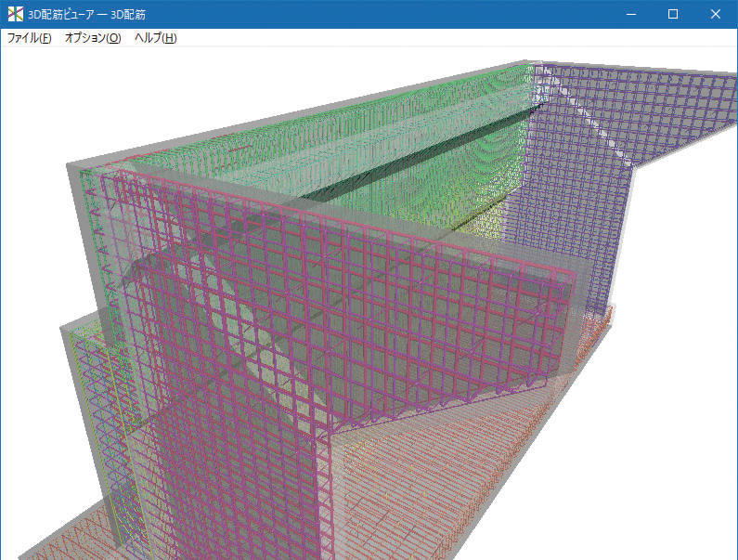Minimize the 3D配筋ビューア window
The image size is (738, 560).
pyautogui.click(x=631, y=14)
